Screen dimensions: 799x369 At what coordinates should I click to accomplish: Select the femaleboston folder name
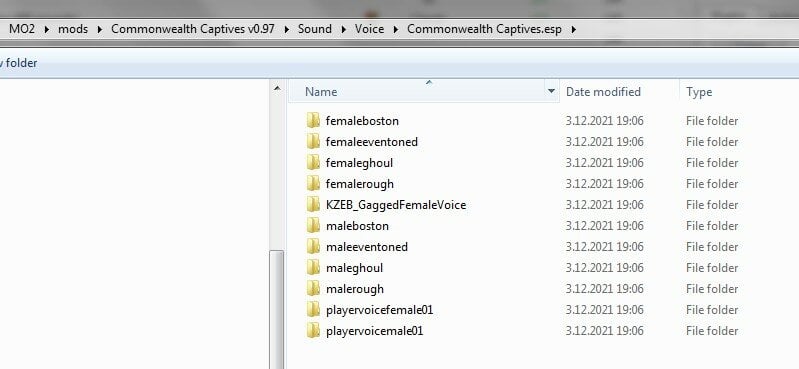coord(362,121)
